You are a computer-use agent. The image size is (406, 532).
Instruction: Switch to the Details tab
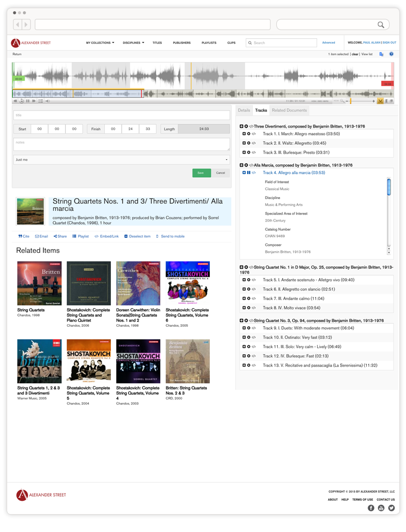pos(244,110)
